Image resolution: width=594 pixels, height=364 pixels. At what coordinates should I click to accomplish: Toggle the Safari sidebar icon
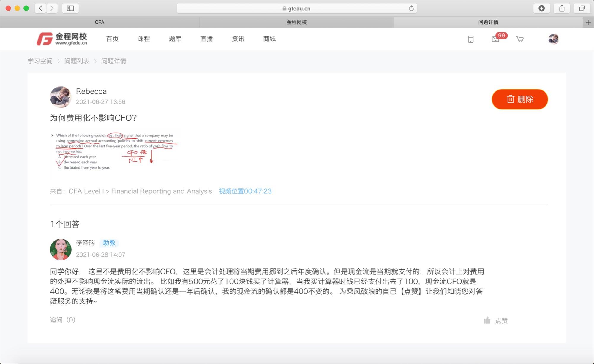(70, 8)
